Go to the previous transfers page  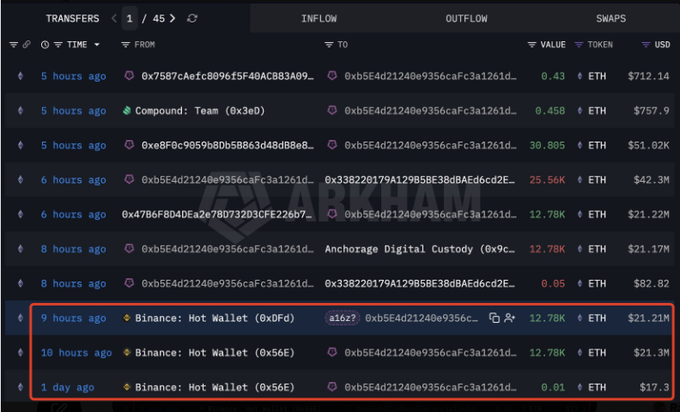[114, 19]
